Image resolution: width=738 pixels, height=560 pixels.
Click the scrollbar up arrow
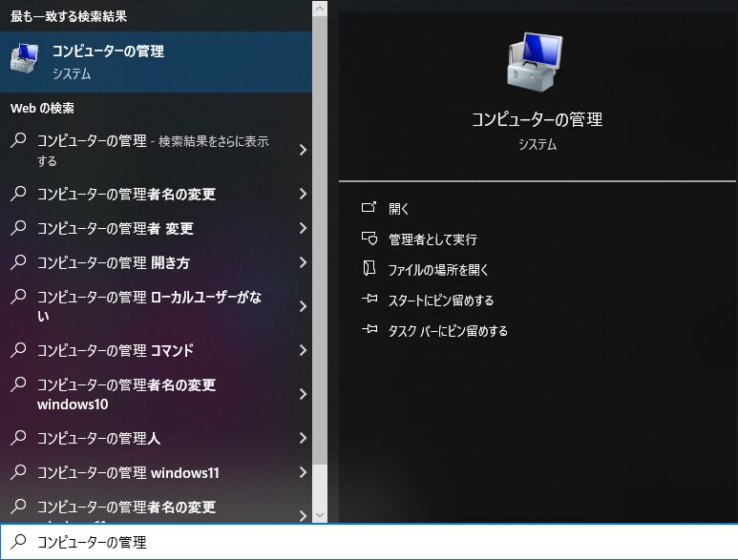tap(320, 9)
